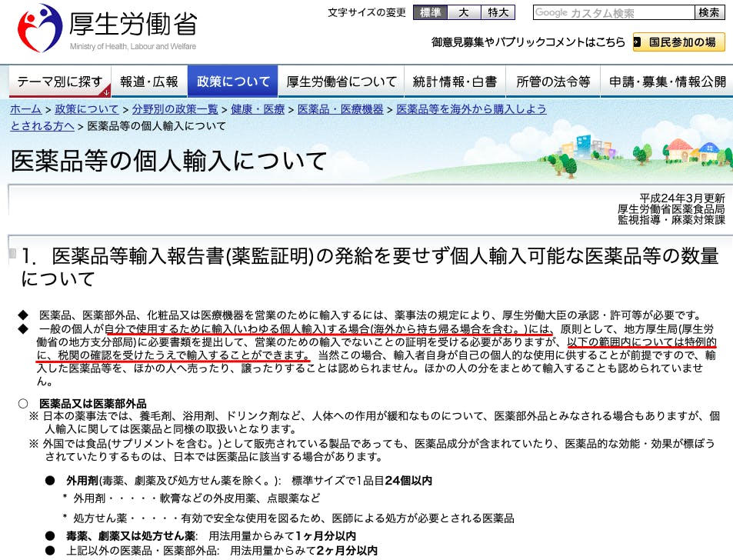Click the Ministry of Health logo icon

(40, 28)
